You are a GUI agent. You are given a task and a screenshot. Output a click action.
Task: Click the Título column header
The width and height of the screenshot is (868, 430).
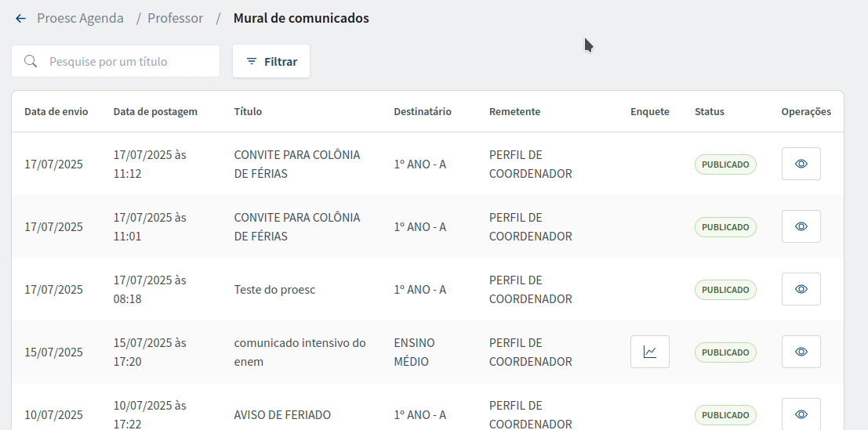pos(248,112)
